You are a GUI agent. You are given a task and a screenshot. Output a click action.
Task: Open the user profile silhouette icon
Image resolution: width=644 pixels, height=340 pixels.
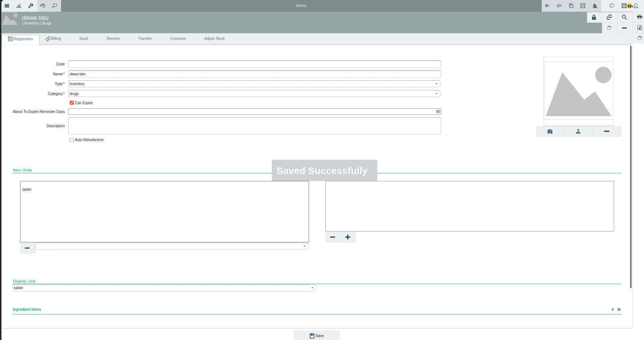(x=636, y=6)
